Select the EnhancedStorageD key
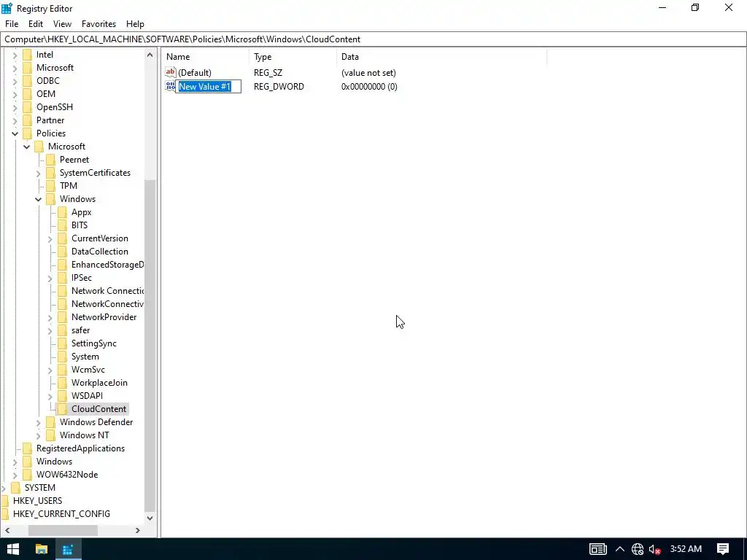The image size is (747, 560). 108,265
